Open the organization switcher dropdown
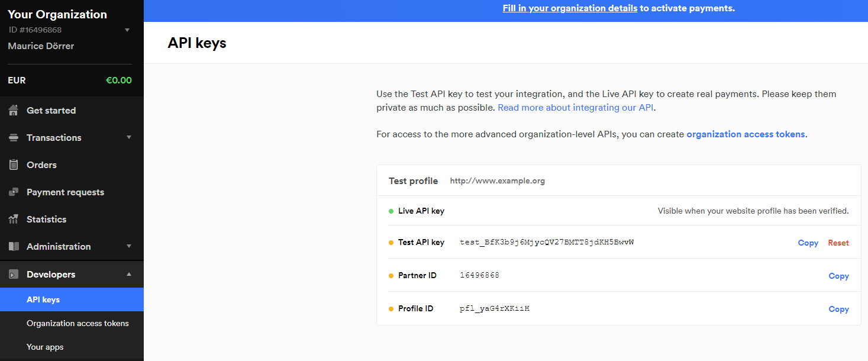 (127, 30)
